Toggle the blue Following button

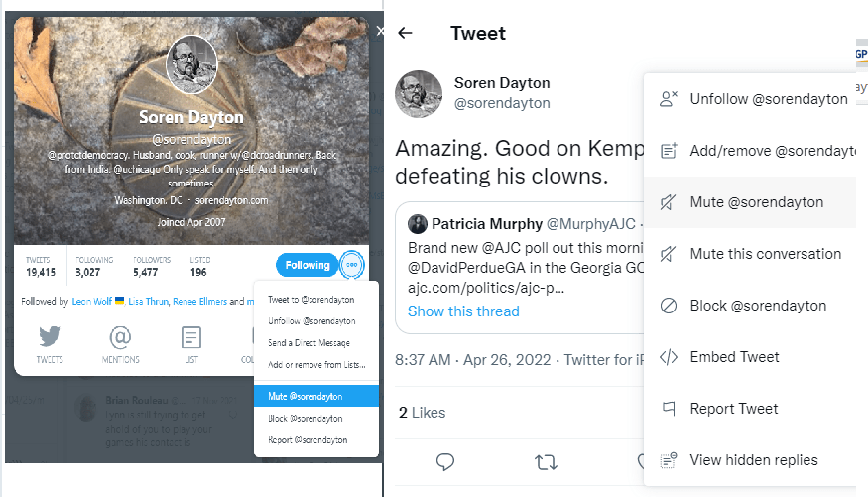pyautogui.click(x=308, y=265)
